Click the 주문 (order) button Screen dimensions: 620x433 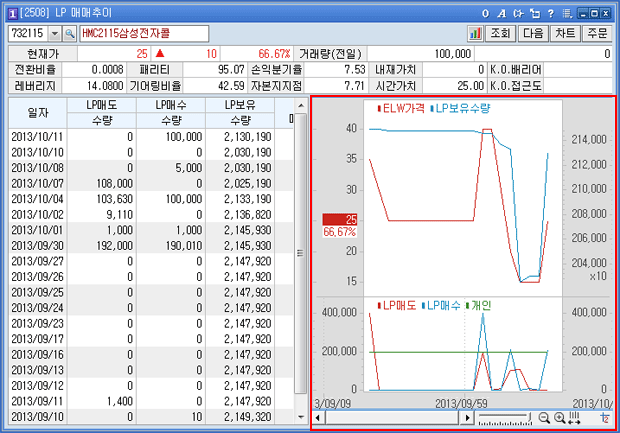pos(597,33)
